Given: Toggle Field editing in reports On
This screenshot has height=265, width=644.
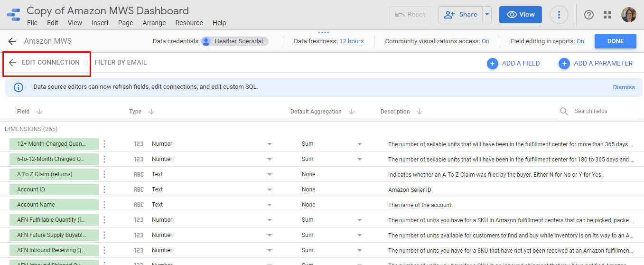Looking at the screenshot, I should pyautogui.click(x=580, y=41).
